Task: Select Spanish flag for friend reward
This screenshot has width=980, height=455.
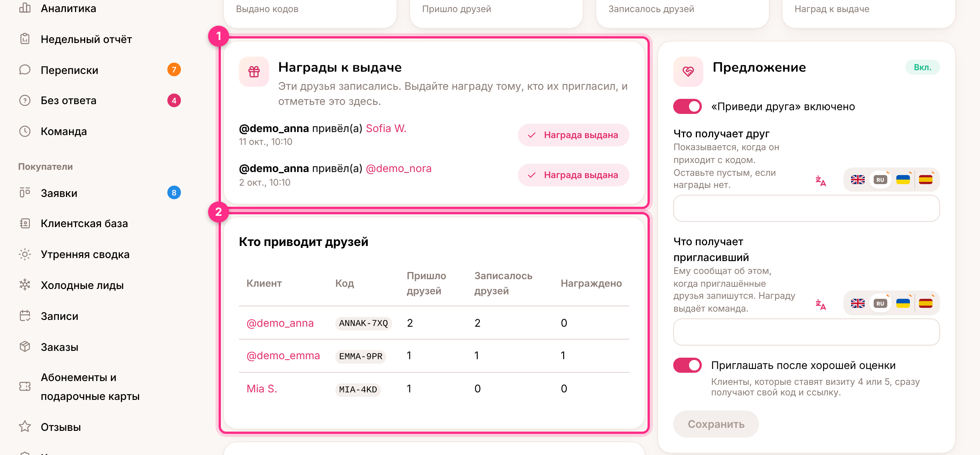Action: click(x=925, y=179)
